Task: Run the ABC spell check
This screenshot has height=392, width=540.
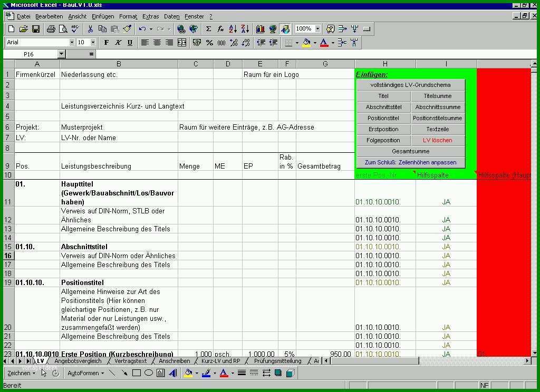Action: click(x=75, y=29)
